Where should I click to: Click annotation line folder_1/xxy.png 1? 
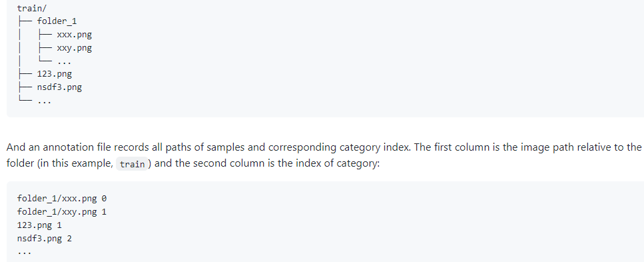coord(62,212)
